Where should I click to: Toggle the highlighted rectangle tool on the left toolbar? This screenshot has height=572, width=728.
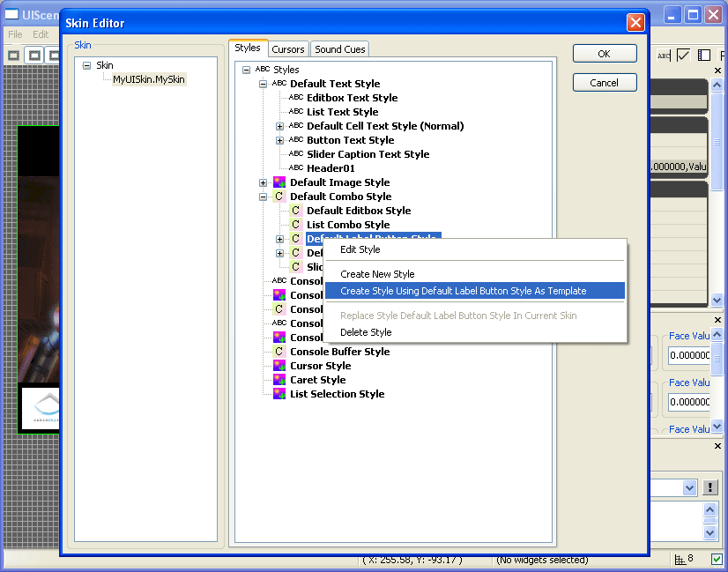coord(33,55)
